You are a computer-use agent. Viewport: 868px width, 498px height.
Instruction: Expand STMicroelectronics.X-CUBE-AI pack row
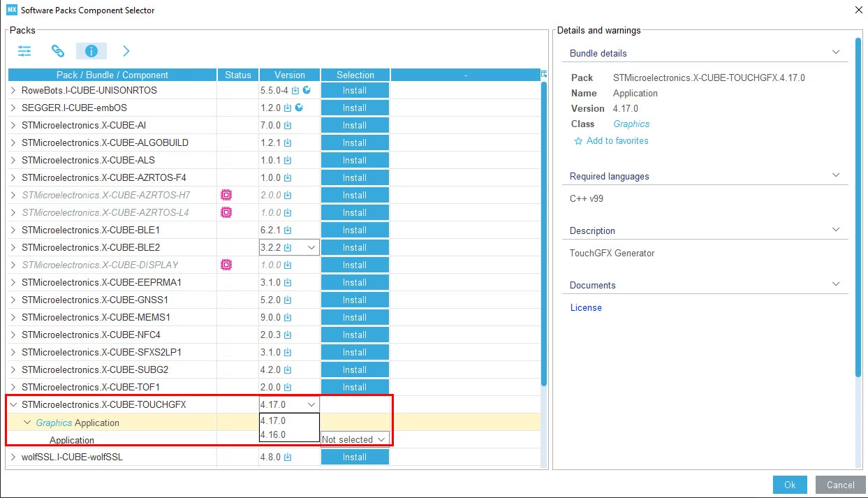13,125
